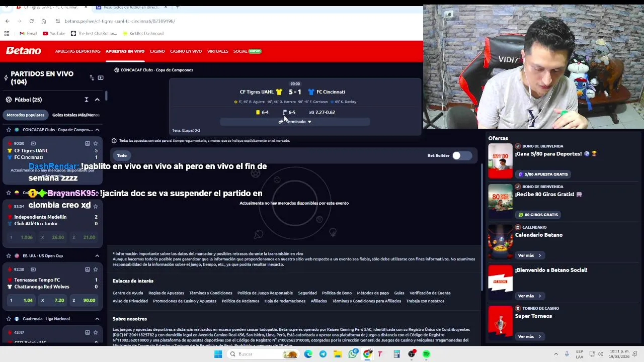Open Términos y Condiciones link
The height and width of the screenshot is (362, 644).
click(x=210, y=293)
